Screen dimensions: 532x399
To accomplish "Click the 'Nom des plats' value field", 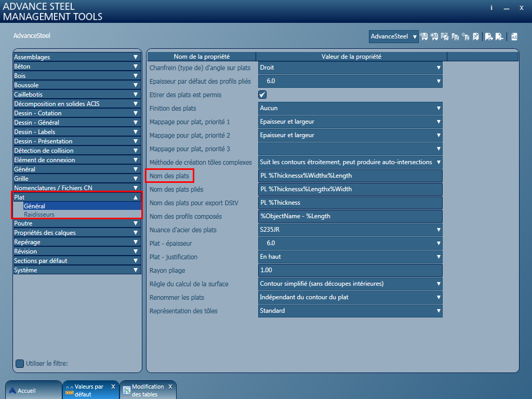I will [x=350, y=176].
